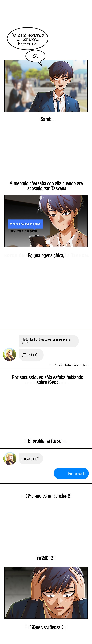Click the 'Es una buena chica.' caption
Viewport: 92px width, 644px height.
pos(46,256)
